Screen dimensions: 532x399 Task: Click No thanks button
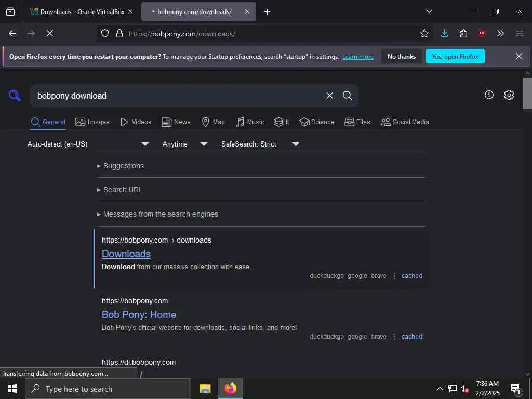point(402,57)
